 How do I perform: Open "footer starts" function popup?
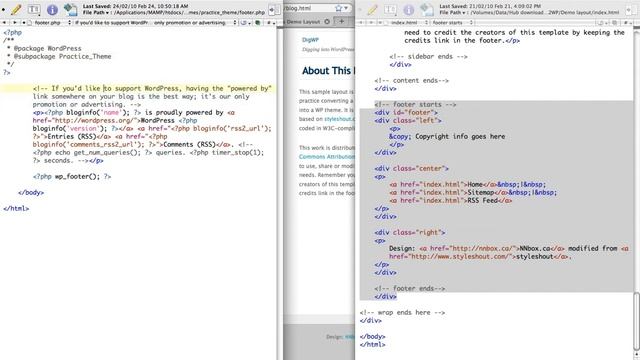click(x=451, y=23)
